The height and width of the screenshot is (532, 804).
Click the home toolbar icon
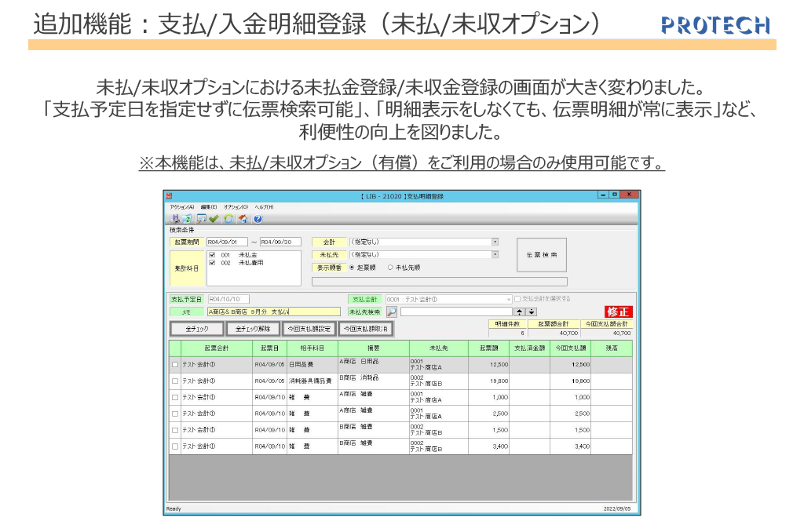coord(243,219)
